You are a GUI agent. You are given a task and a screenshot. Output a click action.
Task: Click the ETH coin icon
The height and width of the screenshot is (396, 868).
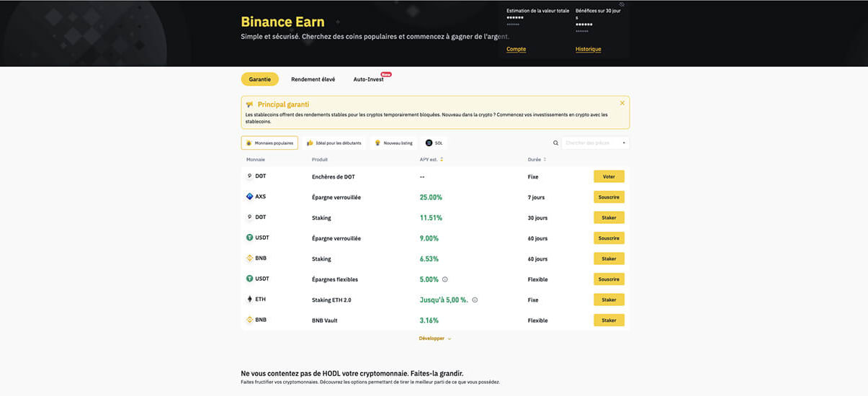(250, 299)
